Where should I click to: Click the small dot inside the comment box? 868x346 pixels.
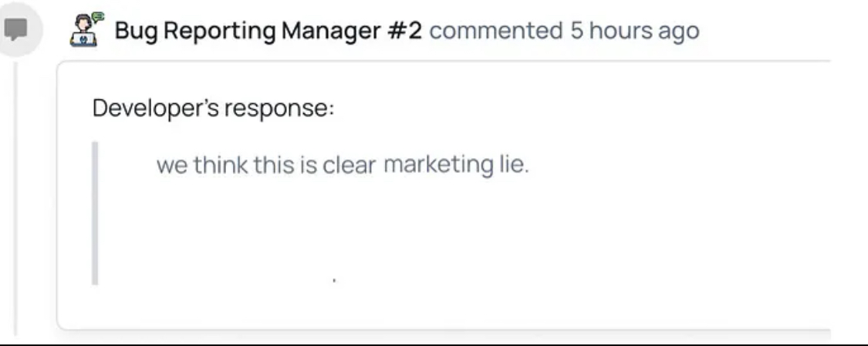click(333, 280)
